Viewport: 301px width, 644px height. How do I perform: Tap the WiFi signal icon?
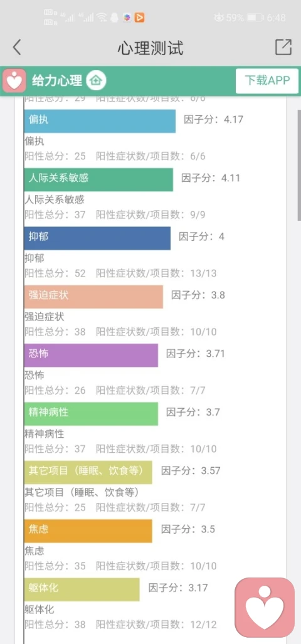(102, 18)
